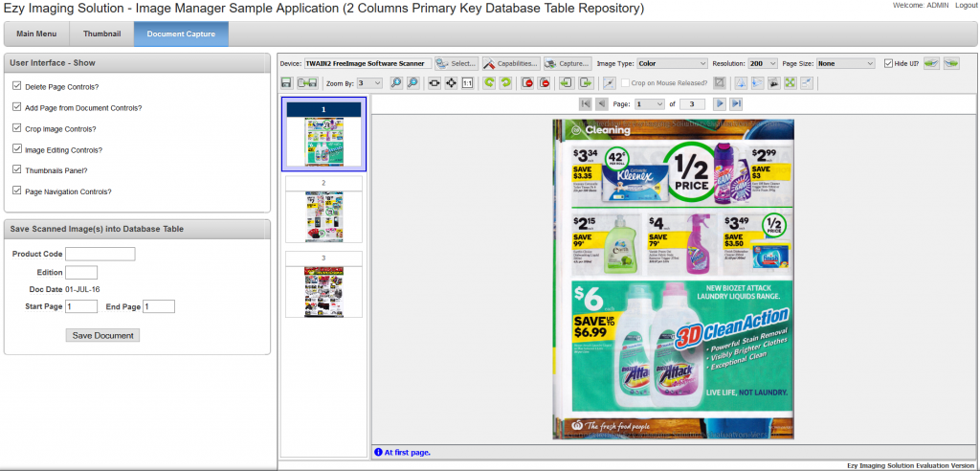Click the save floppy disk icon
This screenshot has height=471, width=980.
[287, 82]
